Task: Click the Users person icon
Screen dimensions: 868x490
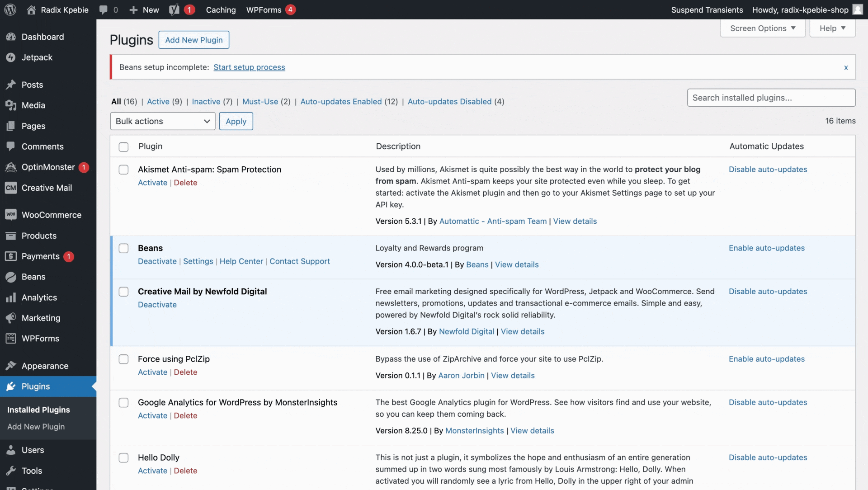Action: [x=11, y=450]
